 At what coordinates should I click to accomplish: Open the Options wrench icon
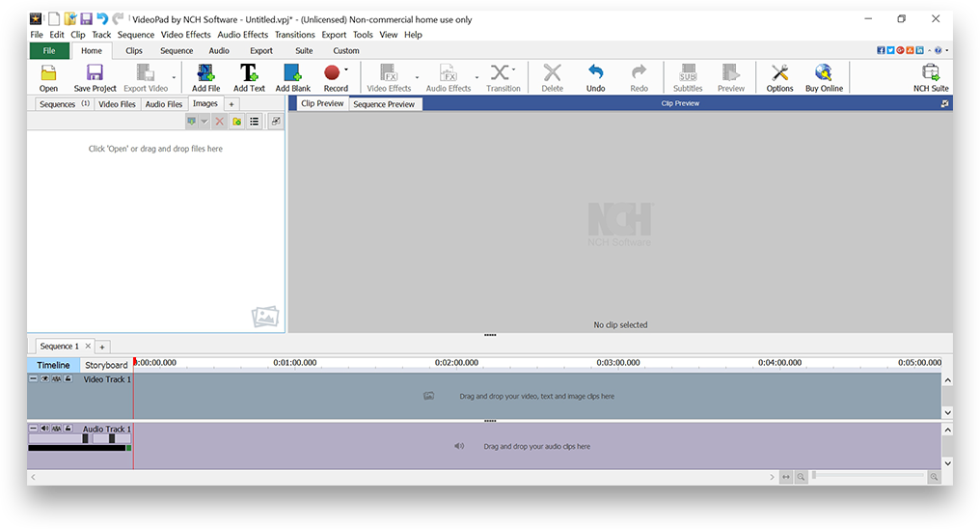pos(779,73)
